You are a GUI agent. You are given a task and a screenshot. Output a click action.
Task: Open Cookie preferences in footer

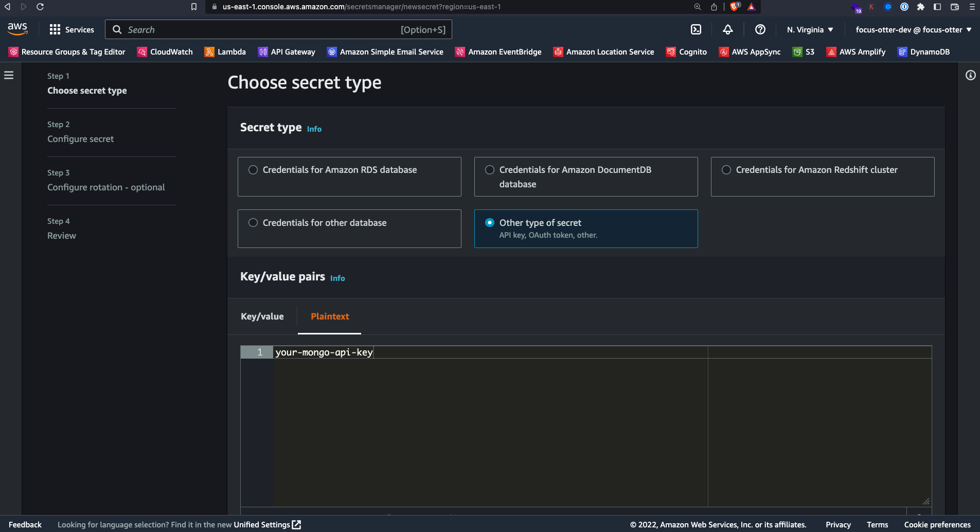pos(937,525)
